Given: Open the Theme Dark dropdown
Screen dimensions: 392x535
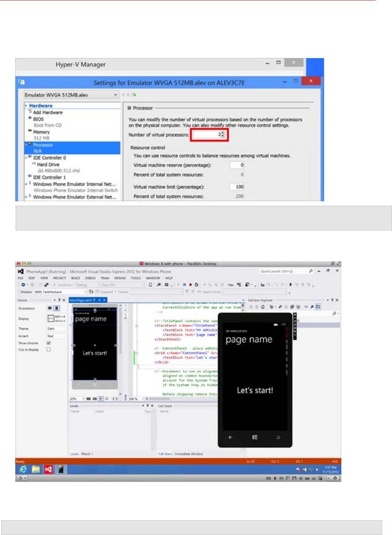Looking at the screenshot, I should click(x=56, y=329).
